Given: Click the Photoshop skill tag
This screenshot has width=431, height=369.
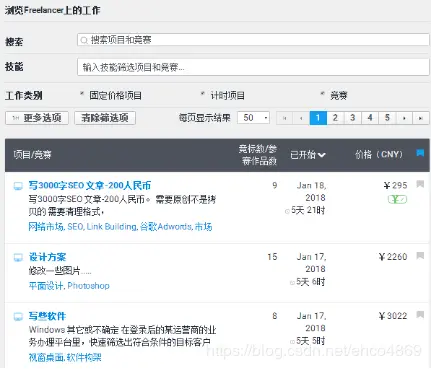Looking at the screenshot, I should pyautogui.click(x=88, y=286).
